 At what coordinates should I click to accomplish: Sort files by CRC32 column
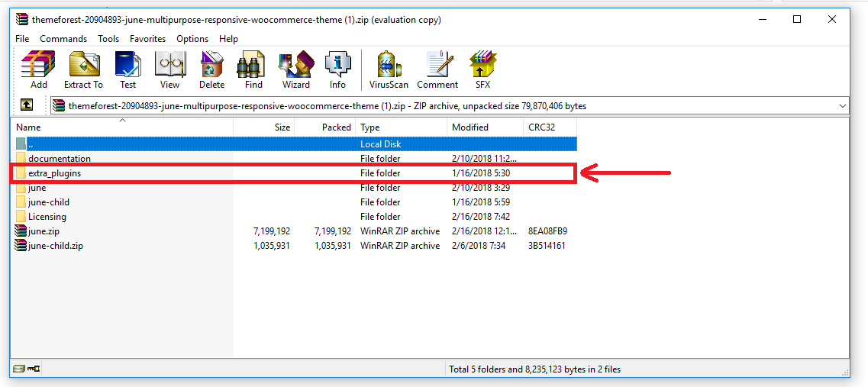click(x=550, y=127)
